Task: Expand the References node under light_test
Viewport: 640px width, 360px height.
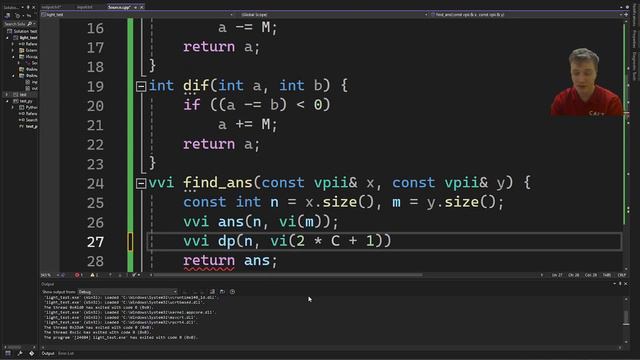Action: [x=13, y=44]
